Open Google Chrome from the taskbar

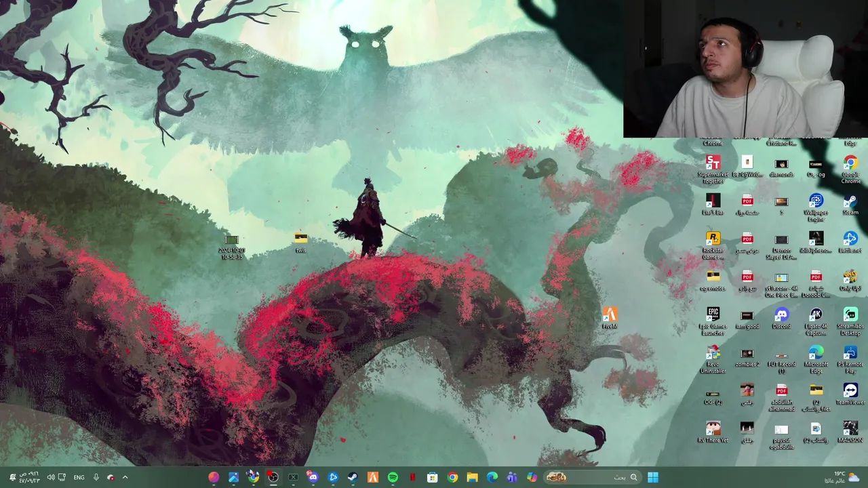(452, 477)
